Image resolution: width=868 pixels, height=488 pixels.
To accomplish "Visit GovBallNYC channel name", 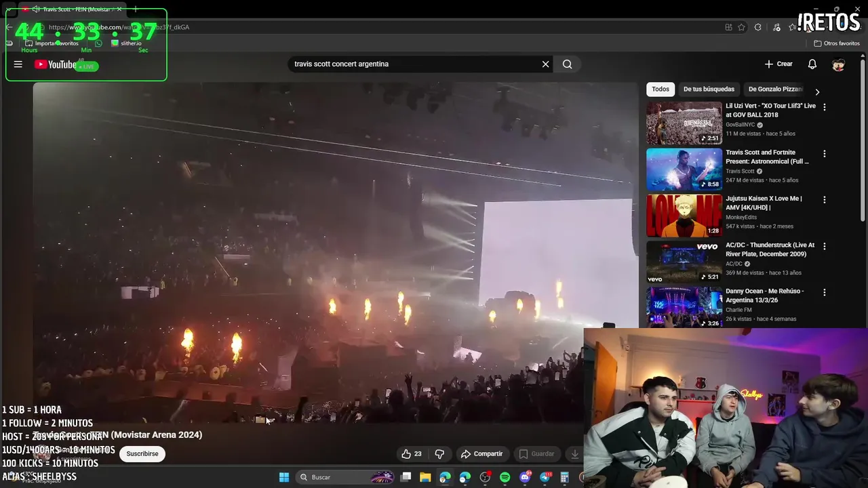I will point(741,125).
